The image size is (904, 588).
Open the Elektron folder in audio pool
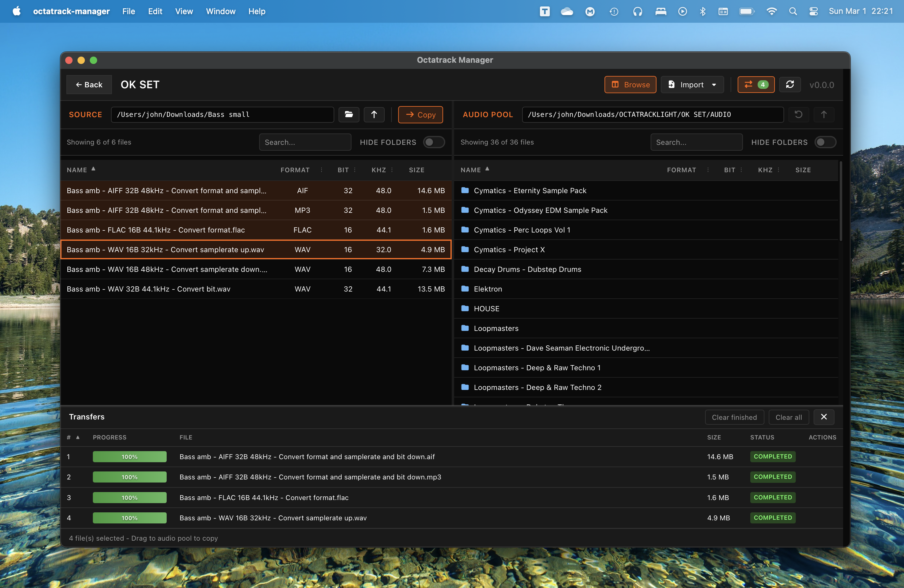[x=488, y=289]
